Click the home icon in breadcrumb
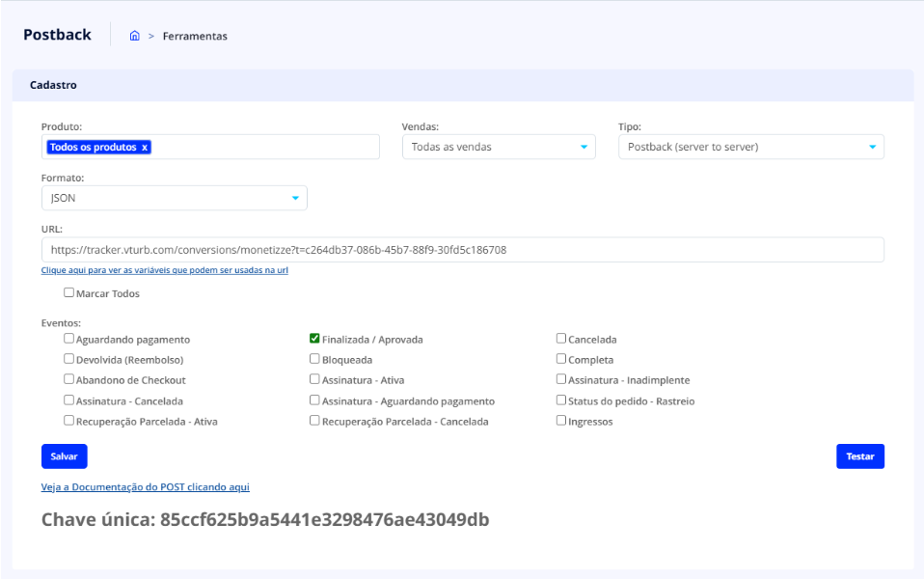The height and width of the screenshot is (579, 924). click(135, 36)
